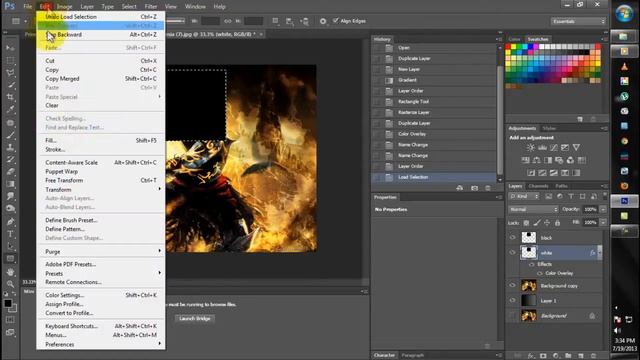This screenshot has height=360, width=640.
Task: Select the Lasso tool
Action: (10, 73)
